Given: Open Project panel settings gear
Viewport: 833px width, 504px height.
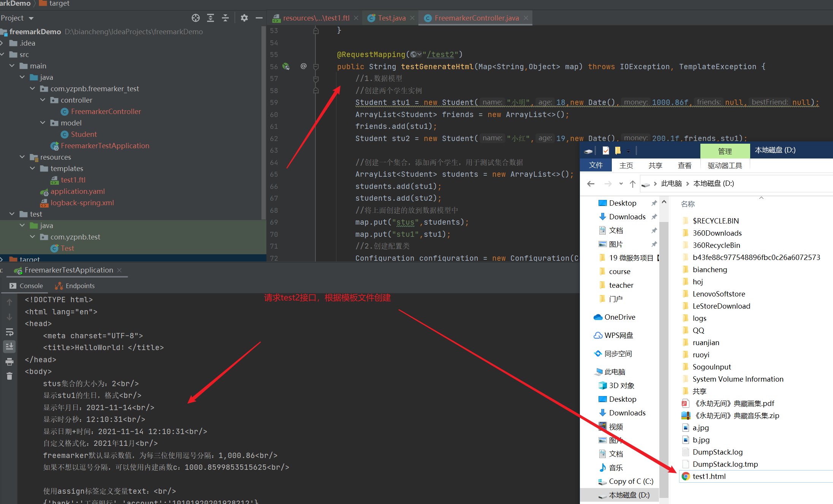Looking at the screenshot, I should point(244,18).
